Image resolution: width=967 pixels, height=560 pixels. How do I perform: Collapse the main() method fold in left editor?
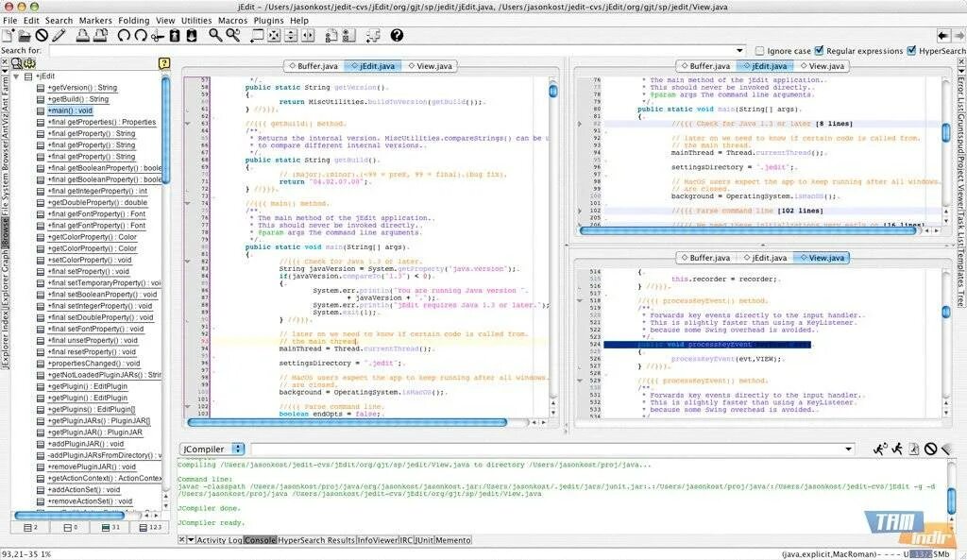(188, 204)
